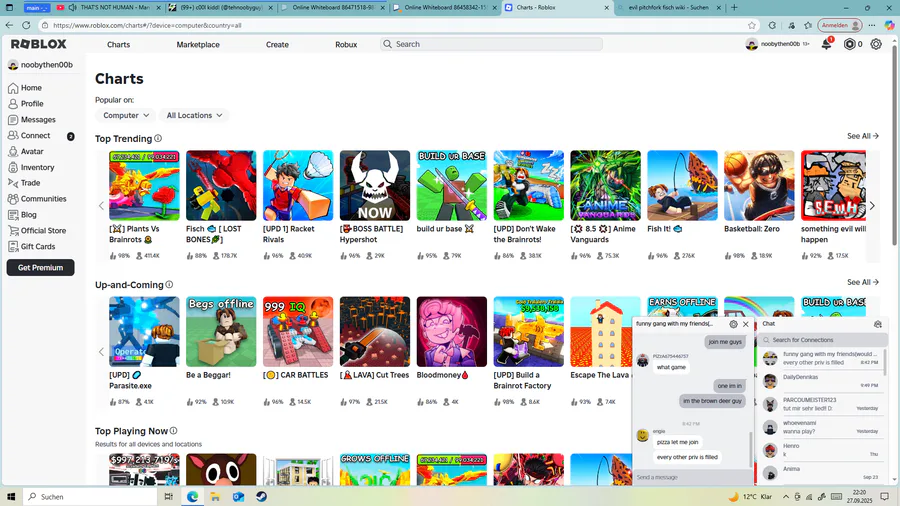Click the Windows taskbar Suchen search box
The height and width of the screenshot is (506, 900).
tap(91, 497)
